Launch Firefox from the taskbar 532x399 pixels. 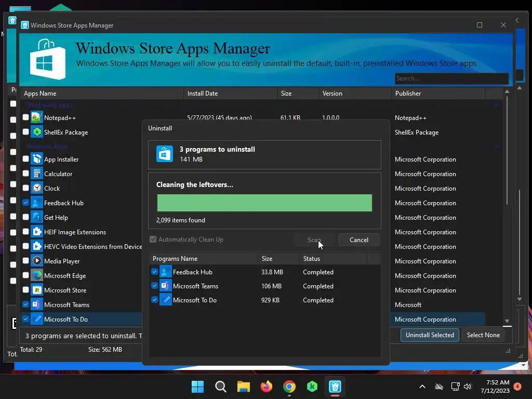point(267,387)
